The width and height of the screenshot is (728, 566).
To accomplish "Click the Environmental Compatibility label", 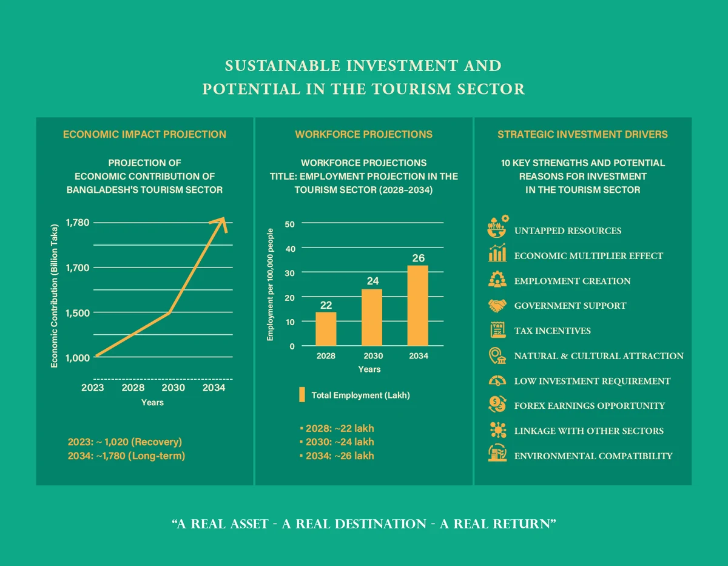I will 593,456.
